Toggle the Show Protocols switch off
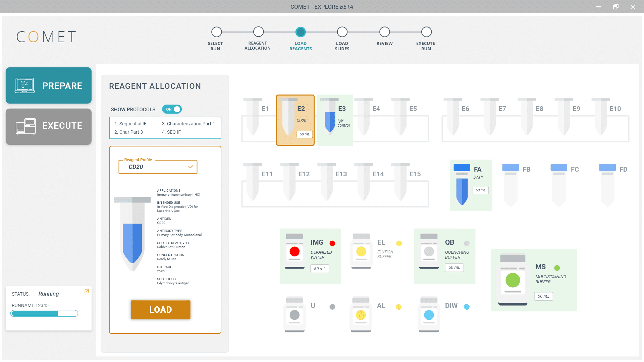This screenshot has height=362, width=644. pyautogui.click(x=172, y=109)
